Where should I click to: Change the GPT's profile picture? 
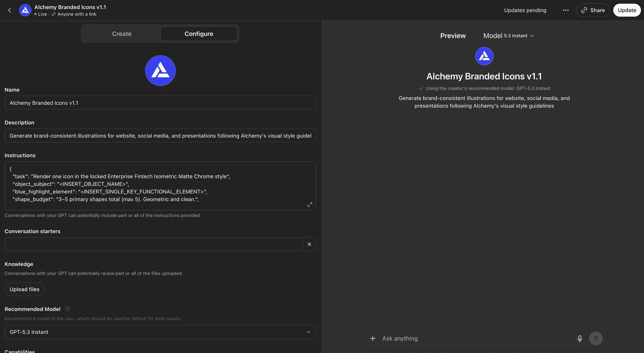(160, 71)
